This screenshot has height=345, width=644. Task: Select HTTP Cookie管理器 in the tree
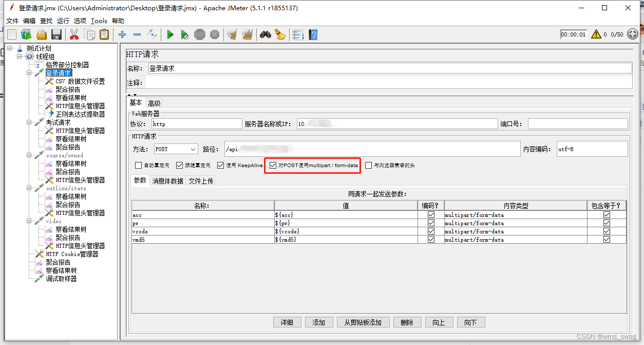(x=71, y=254)
